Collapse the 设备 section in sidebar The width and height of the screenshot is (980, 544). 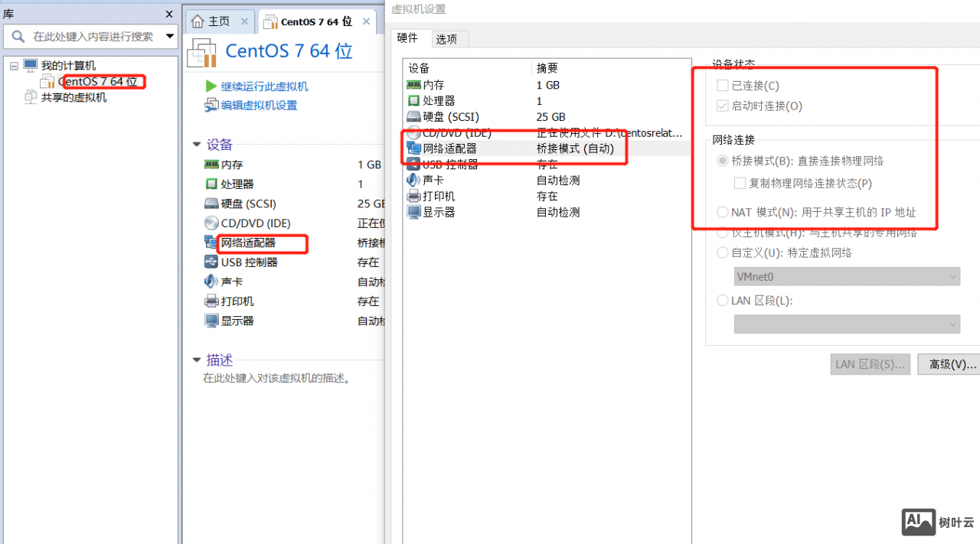[197, 144]
